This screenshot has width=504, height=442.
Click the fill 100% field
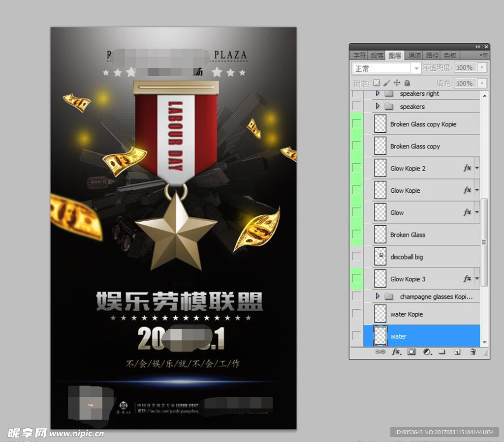click(x=465, y=83)
